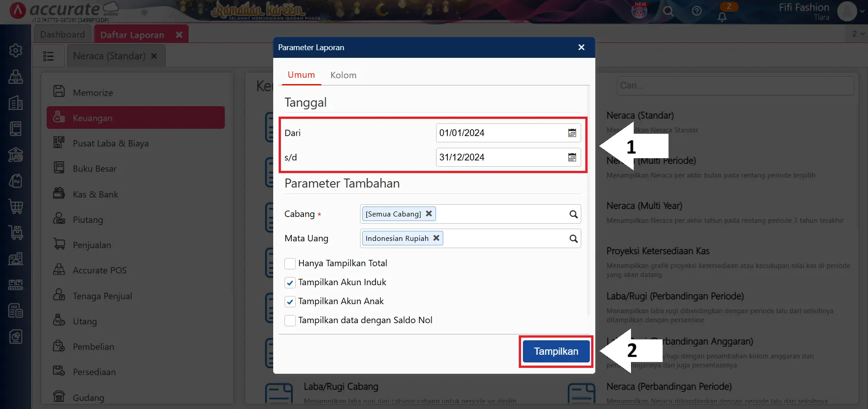Viewport: 868px width, 409px height.
Task: Click the help question mark icon
Action: [697, 11]
